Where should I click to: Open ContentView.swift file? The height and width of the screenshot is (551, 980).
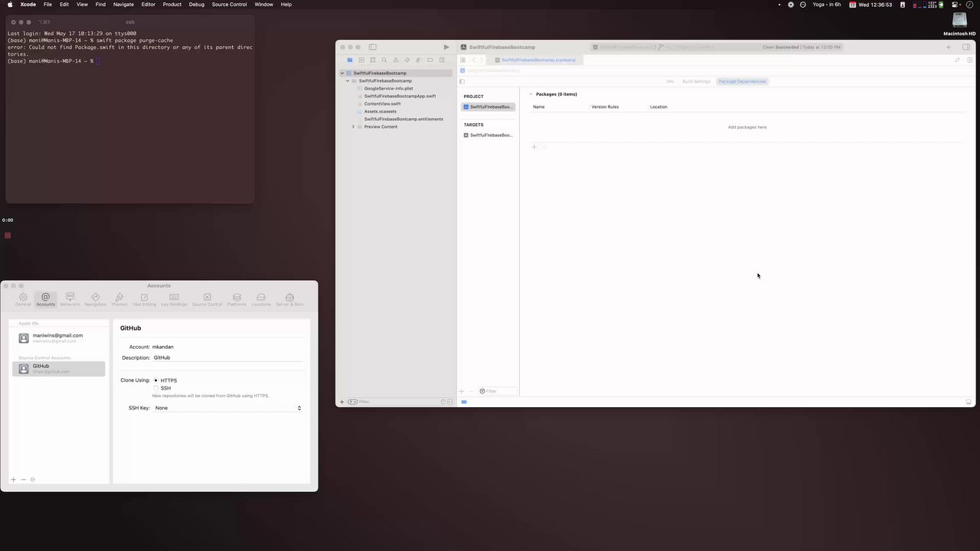pyautogui.click(x=382, y=104)
